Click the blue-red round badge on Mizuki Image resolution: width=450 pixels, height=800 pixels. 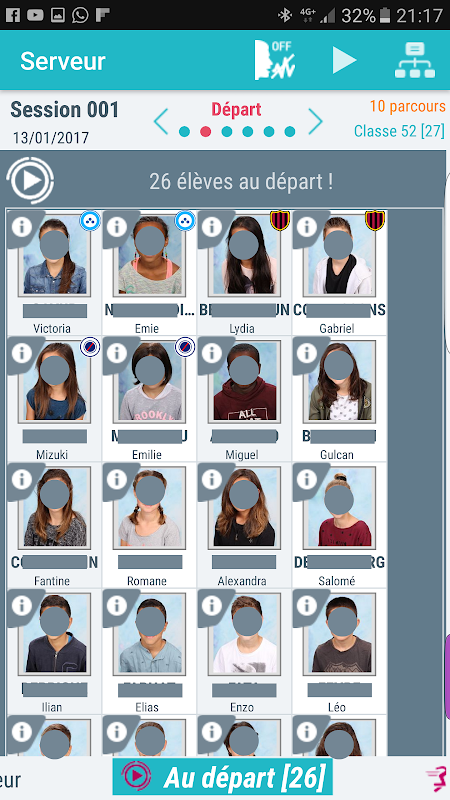tap(90, 347)
